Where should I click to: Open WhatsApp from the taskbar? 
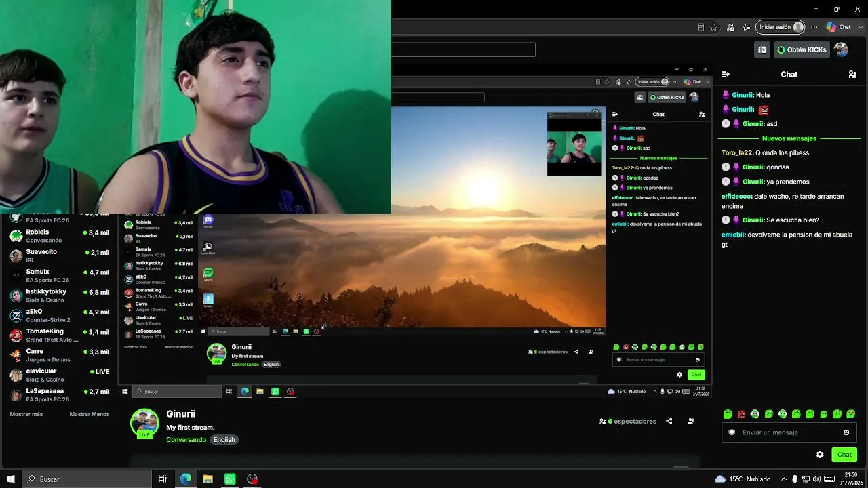230,479
